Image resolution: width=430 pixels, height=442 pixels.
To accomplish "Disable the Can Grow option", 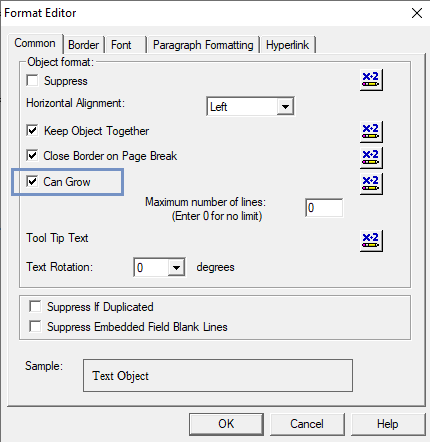I will coord(32,181).
